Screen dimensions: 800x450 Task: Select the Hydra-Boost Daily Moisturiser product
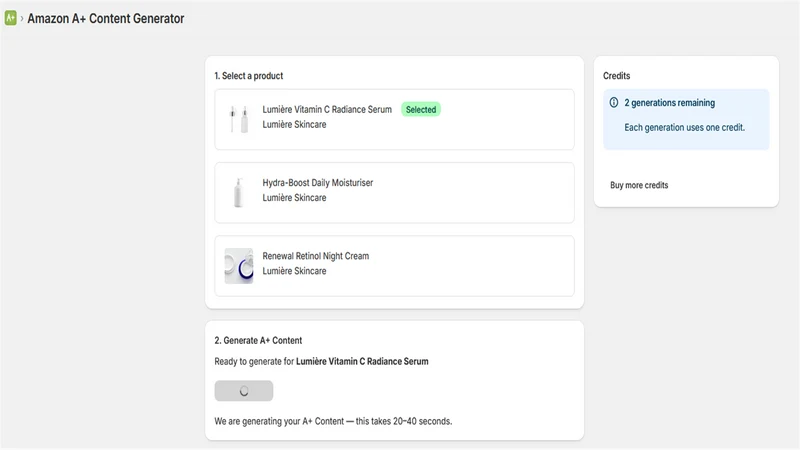394,192
